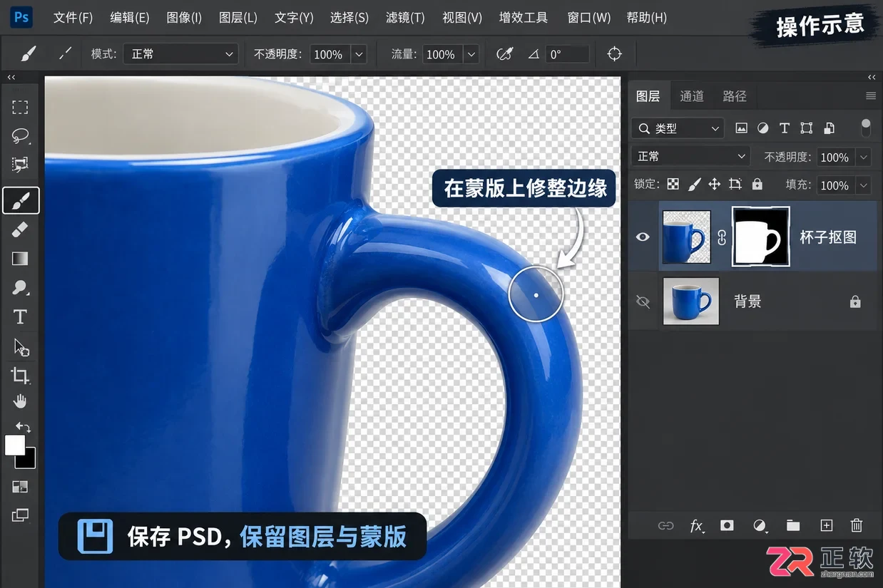Open the 滤镜(T) menu
883x588 pixels.
tap(405, 17)
